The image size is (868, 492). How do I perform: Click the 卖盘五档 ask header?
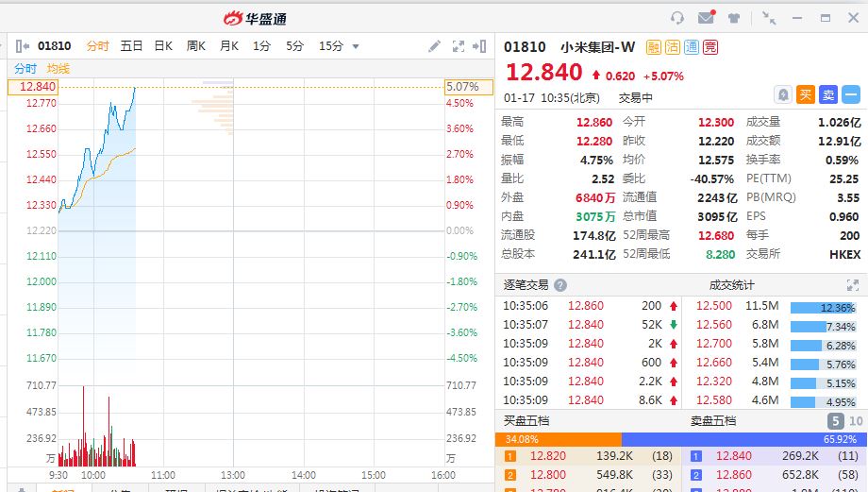(x=713, y=421)
